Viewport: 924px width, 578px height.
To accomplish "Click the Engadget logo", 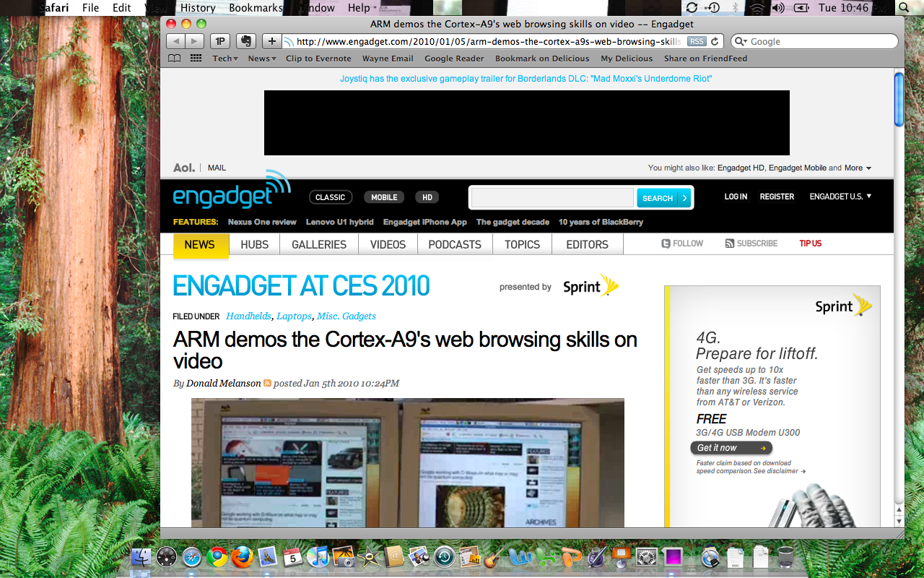I will (x=231, y=191).
